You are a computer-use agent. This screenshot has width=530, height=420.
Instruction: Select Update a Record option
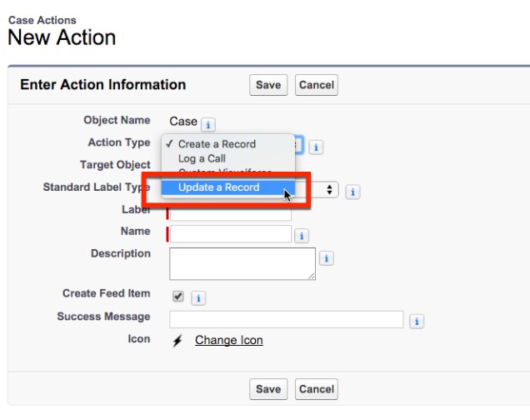click(x=218, y=187)
